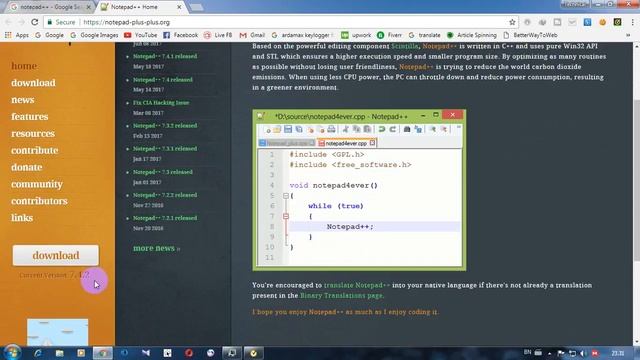Screen dimensions: 640x360
Task: Click the Notepad++ editor screenshot image
Action: pos(359,190)
